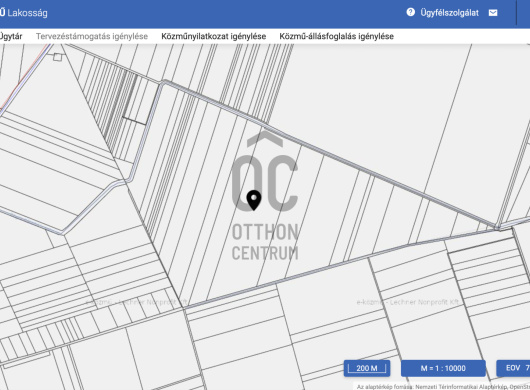Open the help question mark icon
This screenshot has height=390, width=530.
[410, 13]
